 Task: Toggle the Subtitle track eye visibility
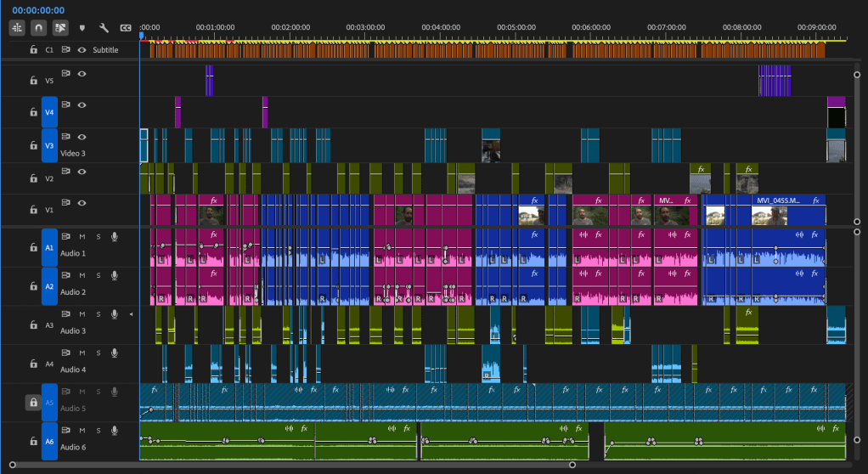click(82, 50)
